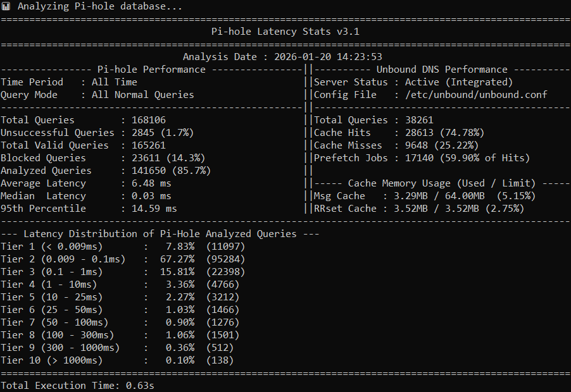Click the Tier 2 (0.009 - 0.1ms) row
The image size is (571, 392).
pos(122,259)
